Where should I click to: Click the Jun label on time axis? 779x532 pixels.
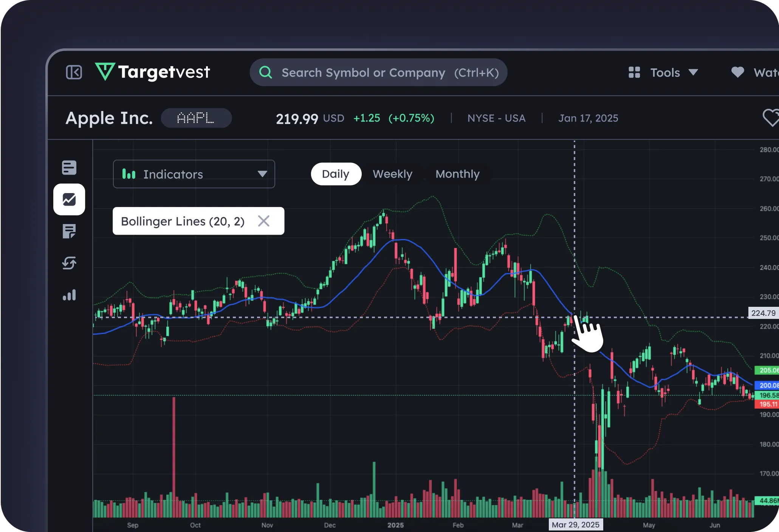(715, 525)
